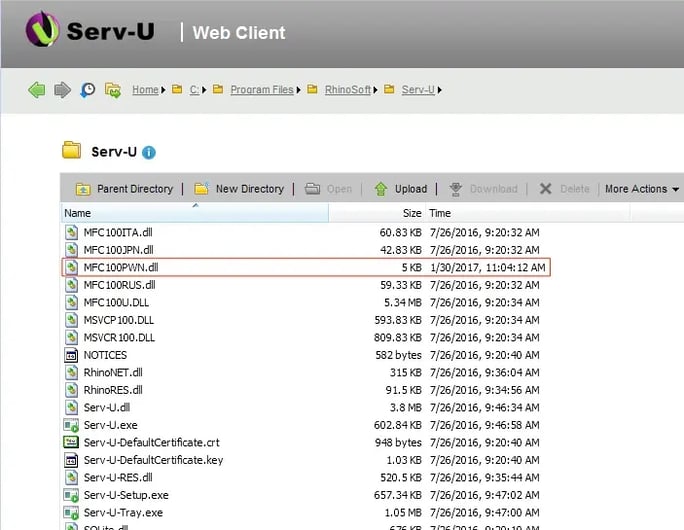The width and height of the screenshot is (684, 530).
Task: Go to Parent Directory
Action: point(123,189)
